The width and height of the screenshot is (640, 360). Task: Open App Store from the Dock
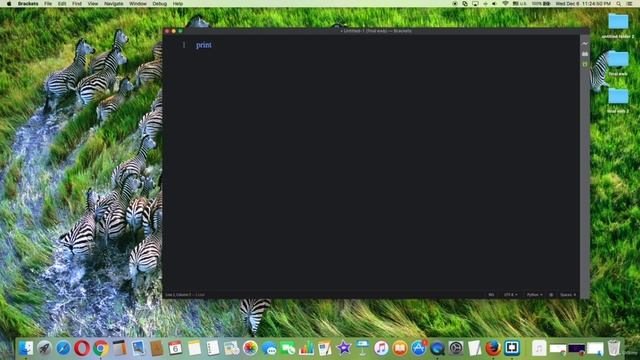419,348
